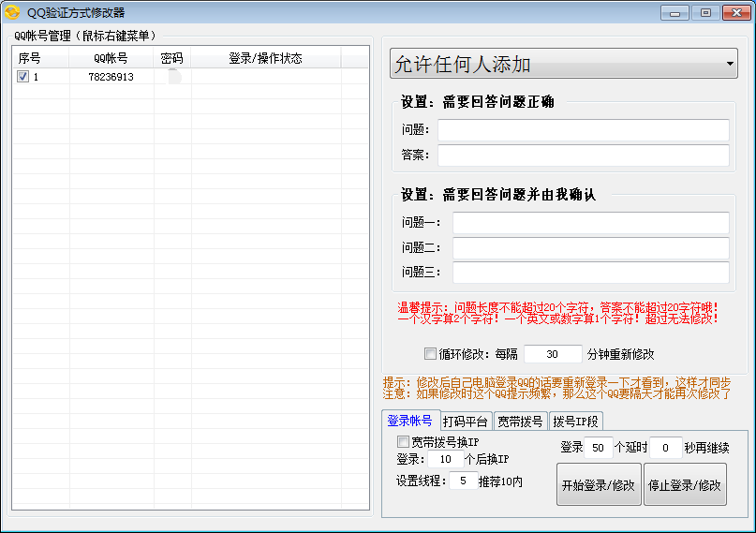Image resolution: width=756 pixels, height=533 pixels.
Task: Click the QQ帐号 column header
Action: point(111,58)
